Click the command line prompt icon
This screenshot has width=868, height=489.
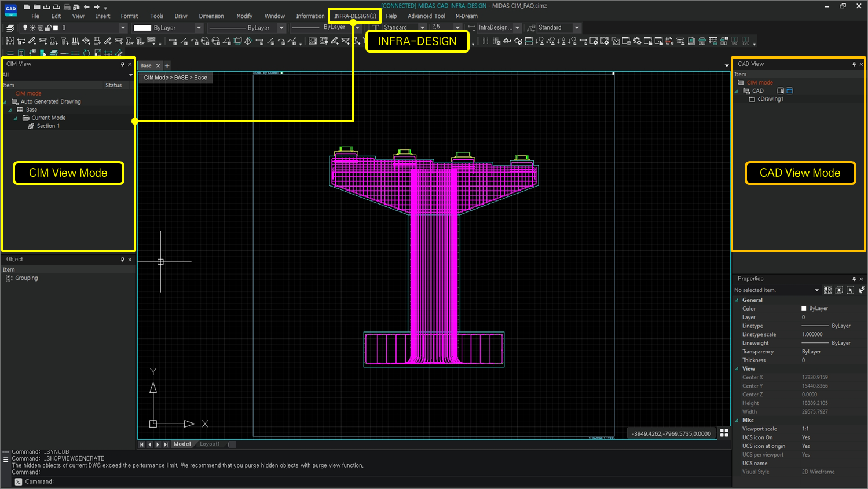[19, 481]
